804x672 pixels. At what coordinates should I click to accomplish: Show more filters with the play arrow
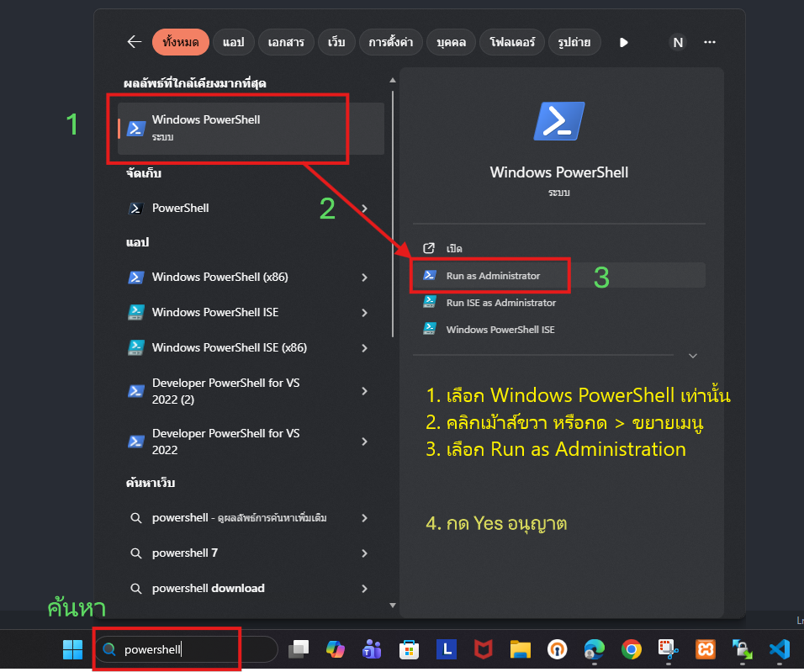coord(624,42)
